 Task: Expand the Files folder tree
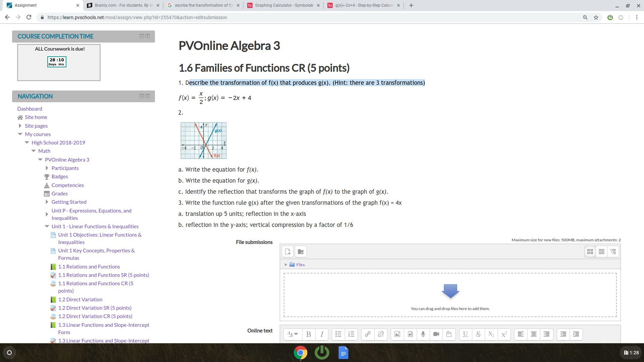tap(286, 265)
